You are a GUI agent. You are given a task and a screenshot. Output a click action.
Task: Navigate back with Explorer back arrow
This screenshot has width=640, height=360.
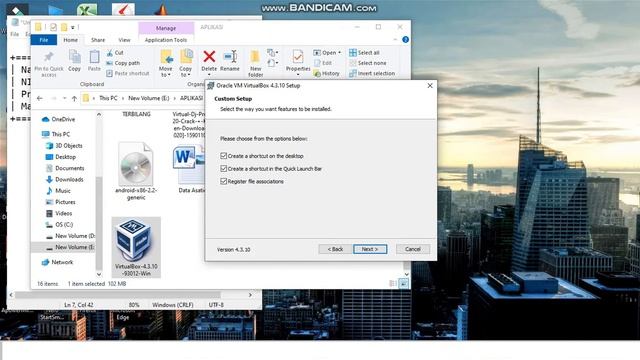[40, 98]
